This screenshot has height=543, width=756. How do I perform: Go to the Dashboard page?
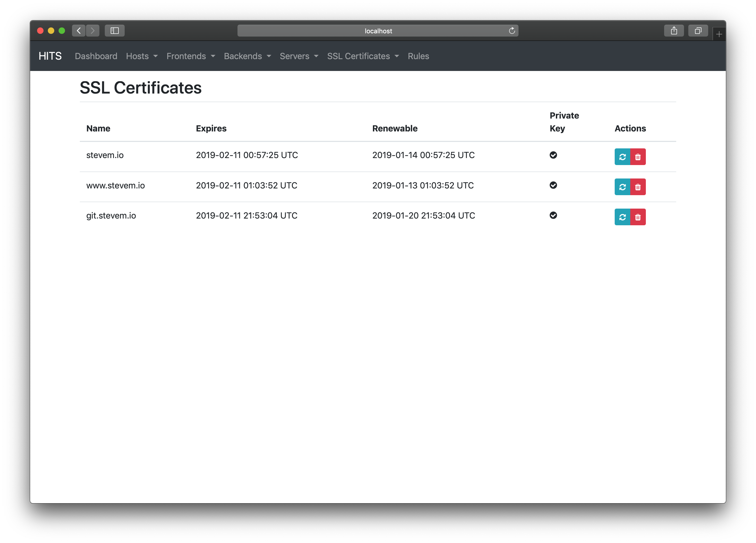point(96,56)
